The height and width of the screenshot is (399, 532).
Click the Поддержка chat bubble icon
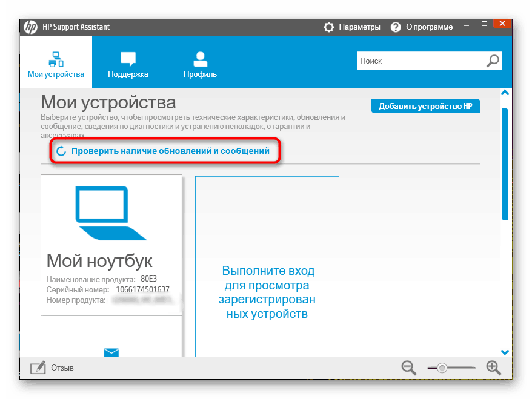128,56
